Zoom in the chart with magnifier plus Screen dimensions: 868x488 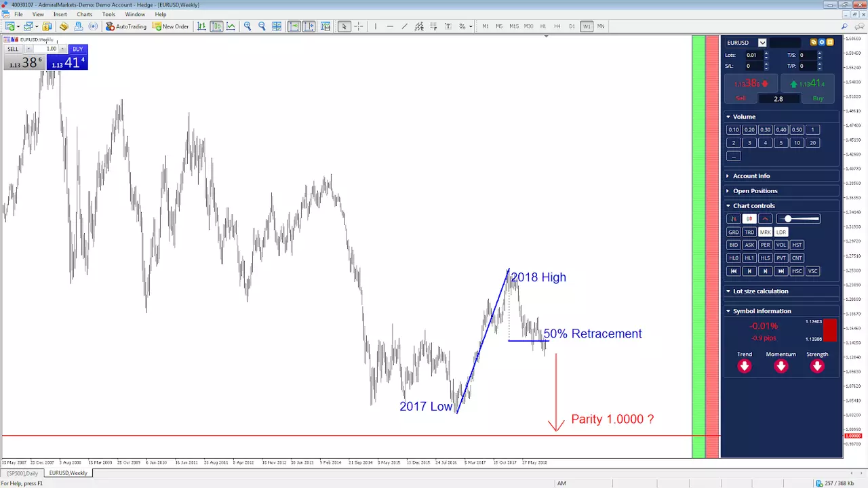(x=248, y=26)
